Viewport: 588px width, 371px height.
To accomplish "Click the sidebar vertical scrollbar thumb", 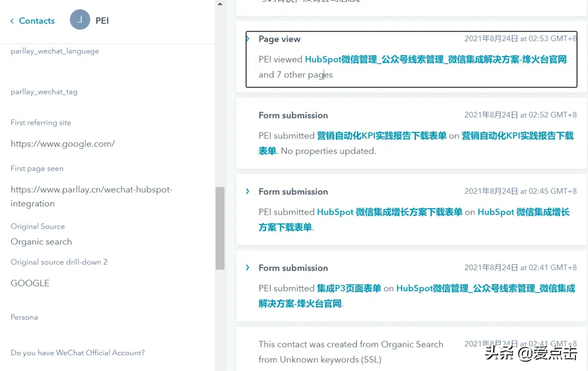I will coord(220,228).
